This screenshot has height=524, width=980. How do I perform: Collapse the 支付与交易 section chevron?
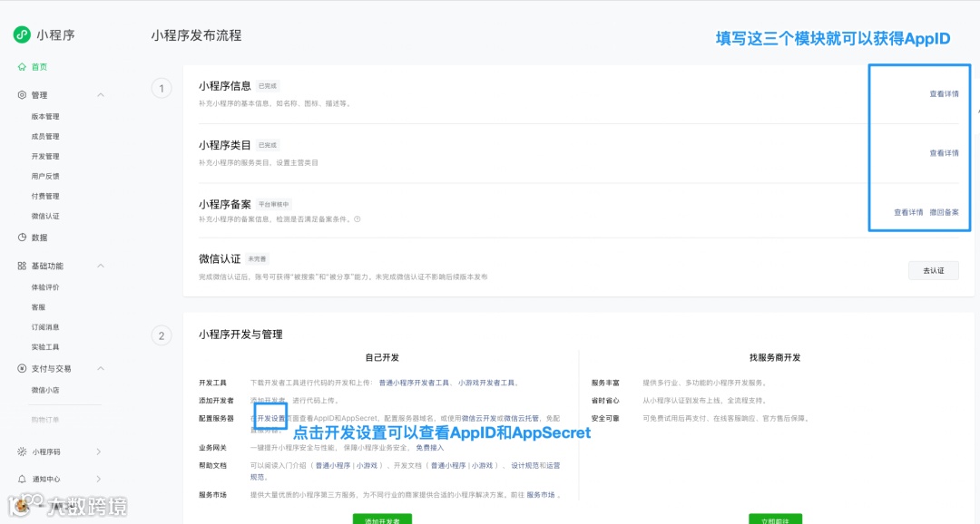tap(101, 368)
